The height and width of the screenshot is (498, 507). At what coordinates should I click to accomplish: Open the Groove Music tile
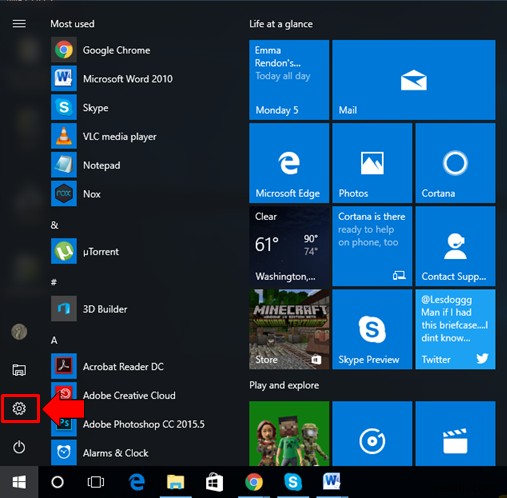tap(372, 433)
